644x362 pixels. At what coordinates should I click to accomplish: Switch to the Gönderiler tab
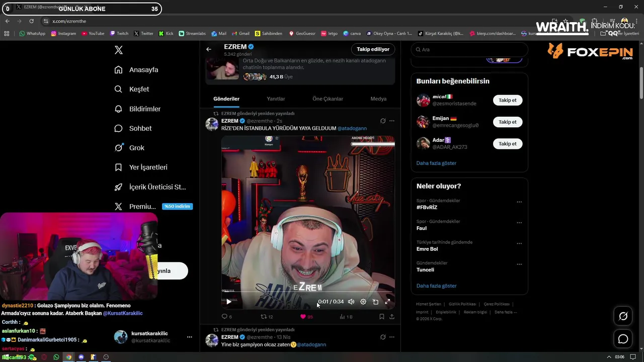coord(226,99)
